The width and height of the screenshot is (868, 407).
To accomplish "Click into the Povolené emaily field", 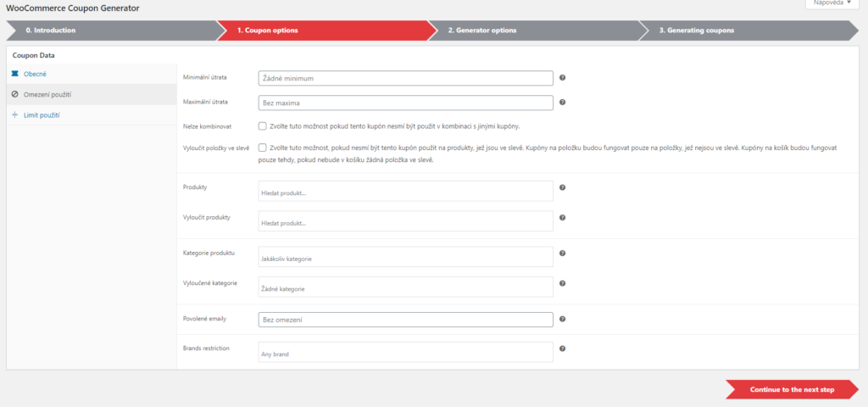I will pyautogui.click(x=406, y=320).
